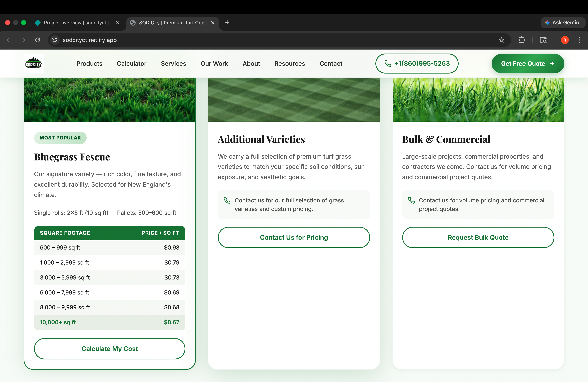Click the SOD City logo
This screenshot has width=588, height=382.
pyautogui.click(x=34, y=63)
